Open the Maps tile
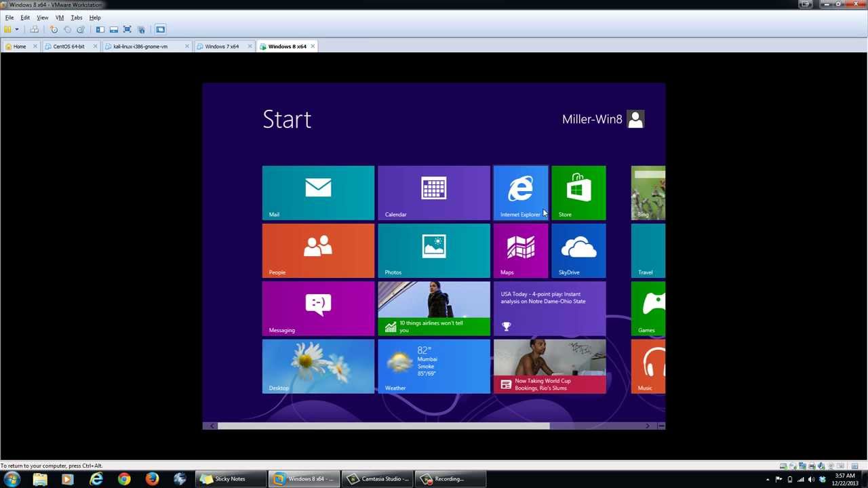 [x=521, y=251]
